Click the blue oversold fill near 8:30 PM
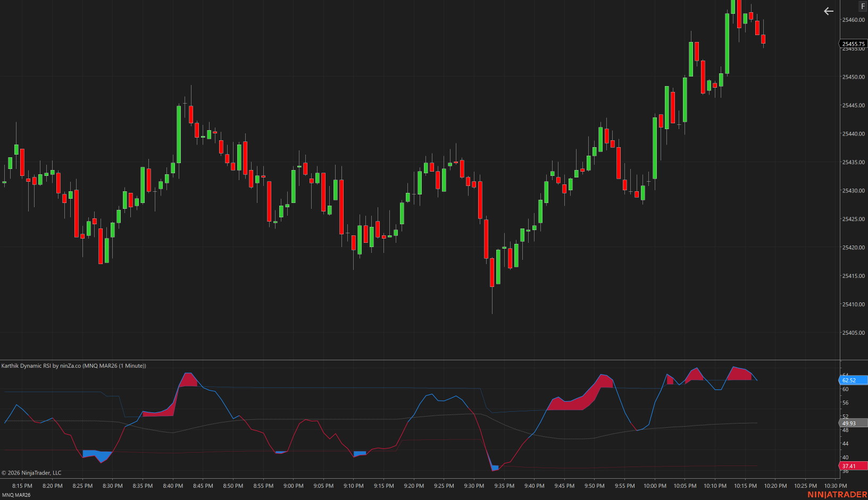Viewport: 868px width, 500px height. (101, 456)
